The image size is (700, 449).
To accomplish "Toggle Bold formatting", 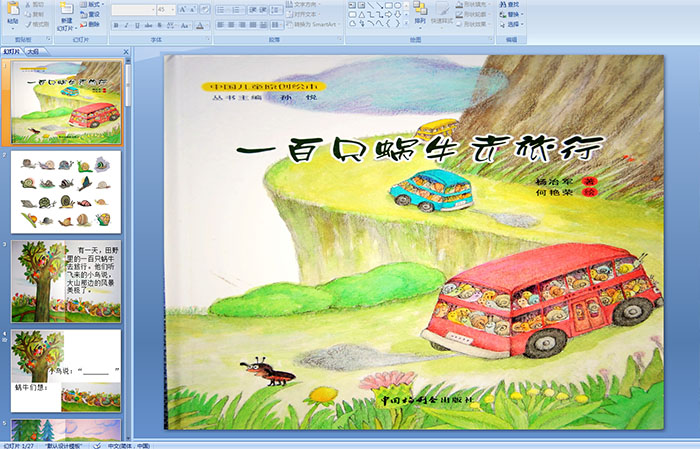I will point(116,25).
